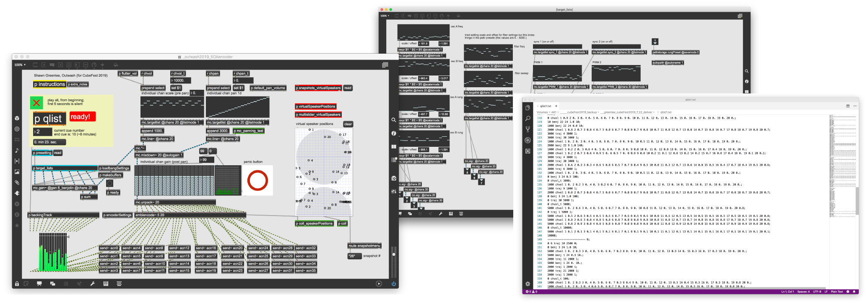
Task: Click the clear button above speaker positions
Action: (348, 124)
